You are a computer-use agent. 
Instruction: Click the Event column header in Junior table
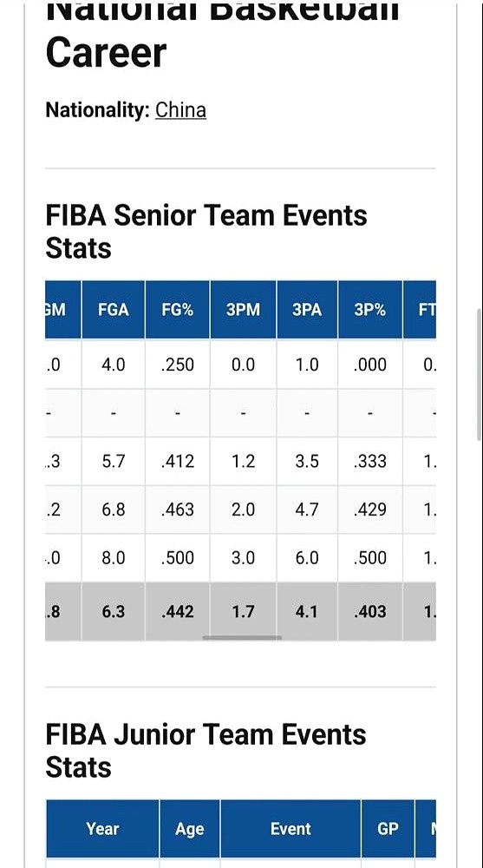click(x=290, y=829)
